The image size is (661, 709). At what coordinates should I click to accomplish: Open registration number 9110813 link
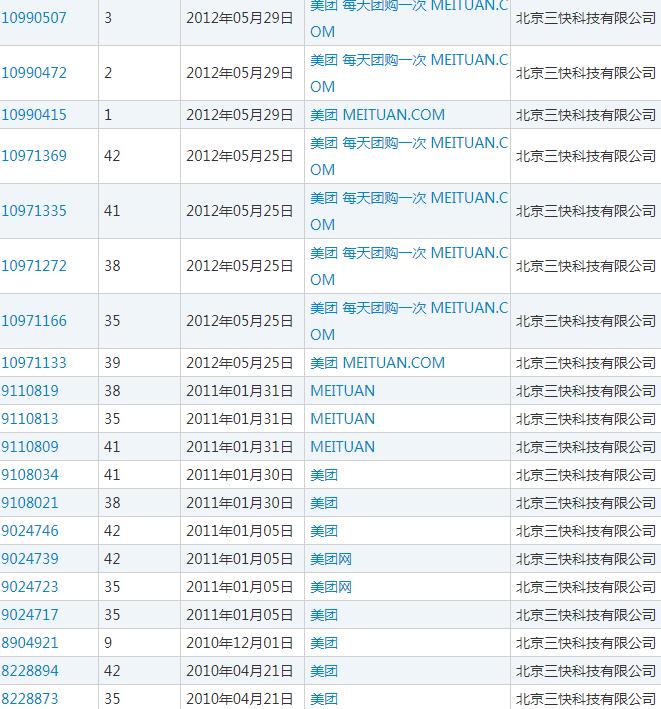[x=30, y=419]
